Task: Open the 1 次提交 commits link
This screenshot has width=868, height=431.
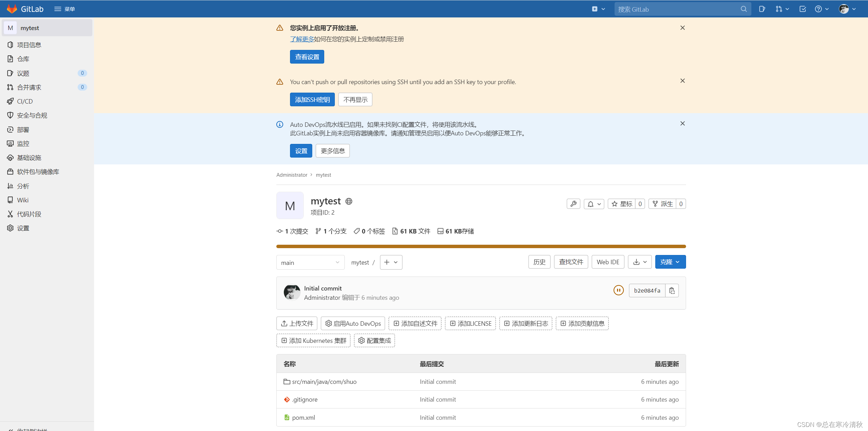Action: coord(292,231)
